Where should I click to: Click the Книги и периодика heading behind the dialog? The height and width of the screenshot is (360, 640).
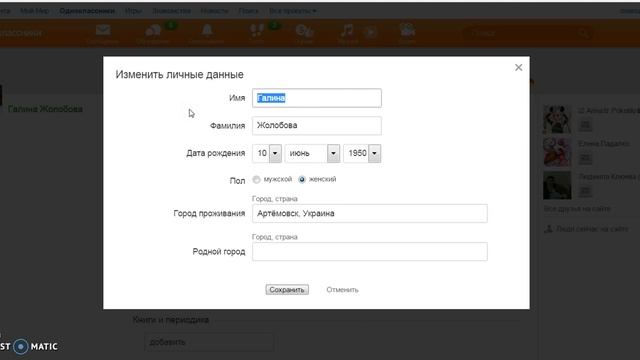(171, 320)
